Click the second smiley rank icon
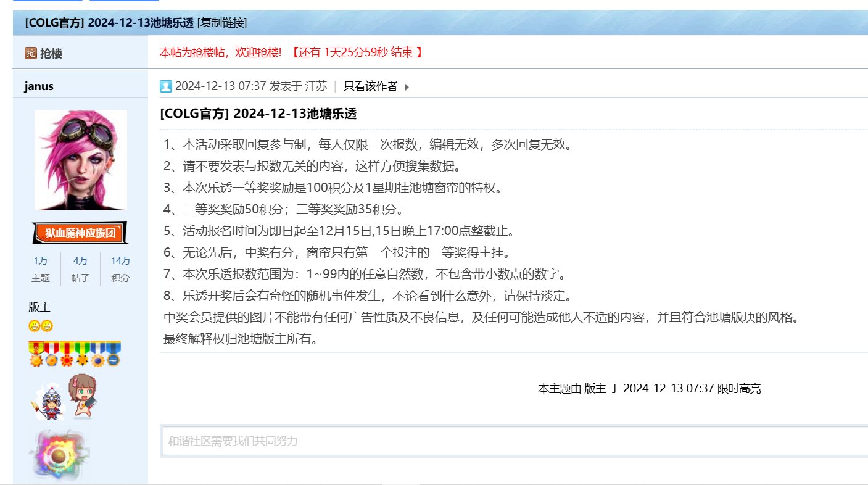This screenshot has width=868, height=485. click(x=47, y=326)
